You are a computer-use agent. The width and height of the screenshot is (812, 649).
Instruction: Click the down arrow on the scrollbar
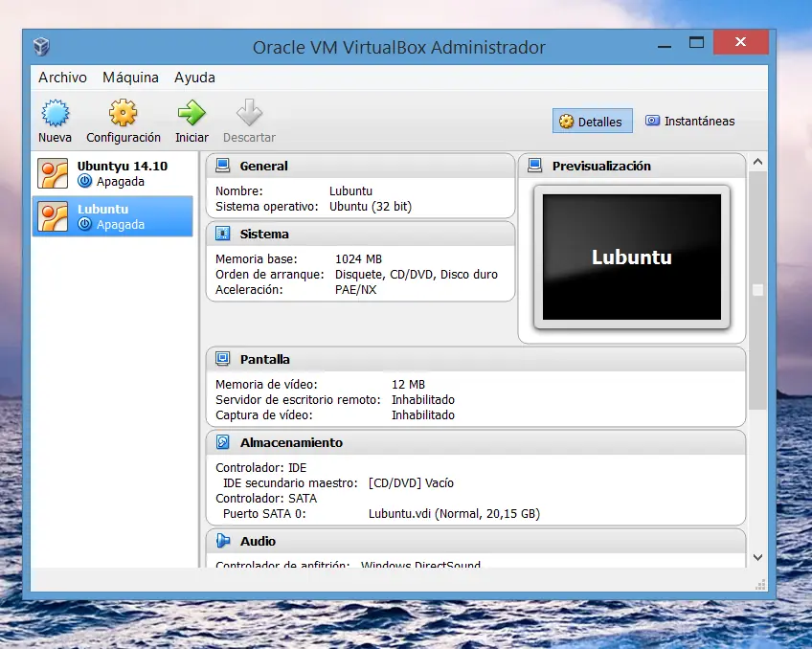[x=757, y=556]
